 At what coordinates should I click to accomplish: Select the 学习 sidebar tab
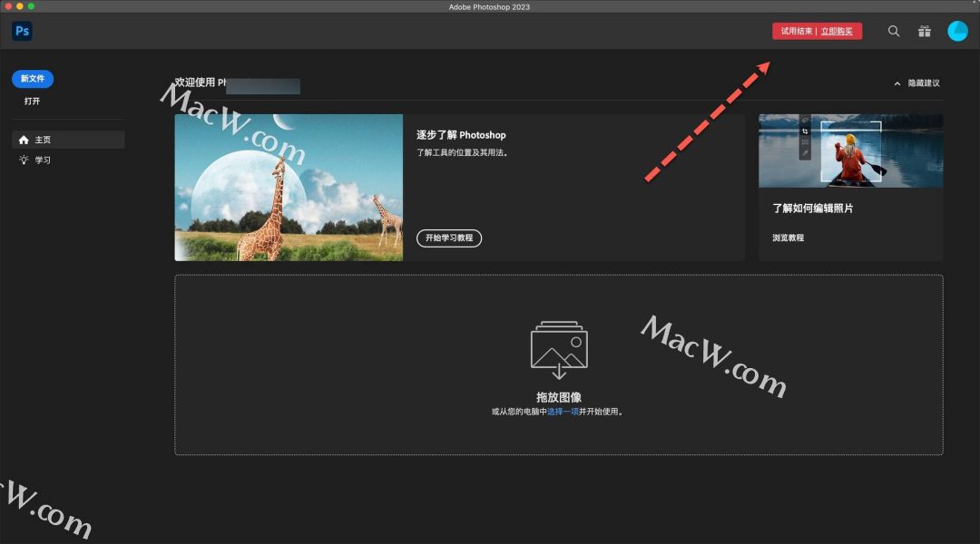68,160
